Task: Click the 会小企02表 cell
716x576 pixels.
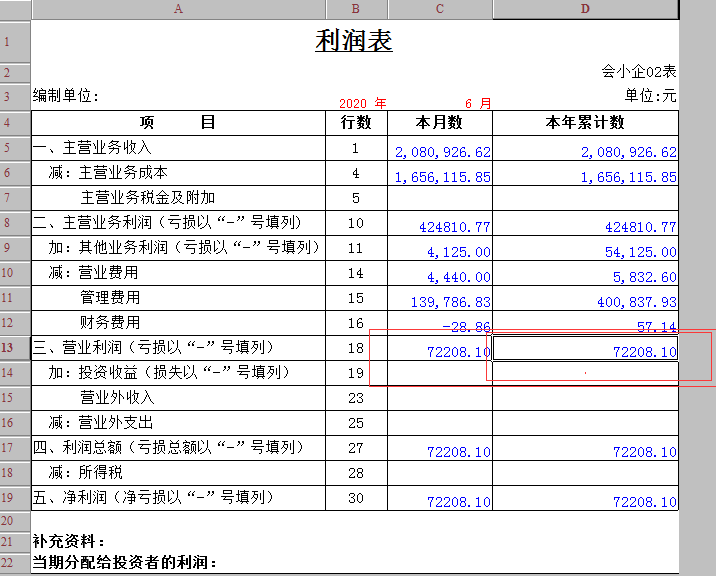Action: tap(638, 71)
